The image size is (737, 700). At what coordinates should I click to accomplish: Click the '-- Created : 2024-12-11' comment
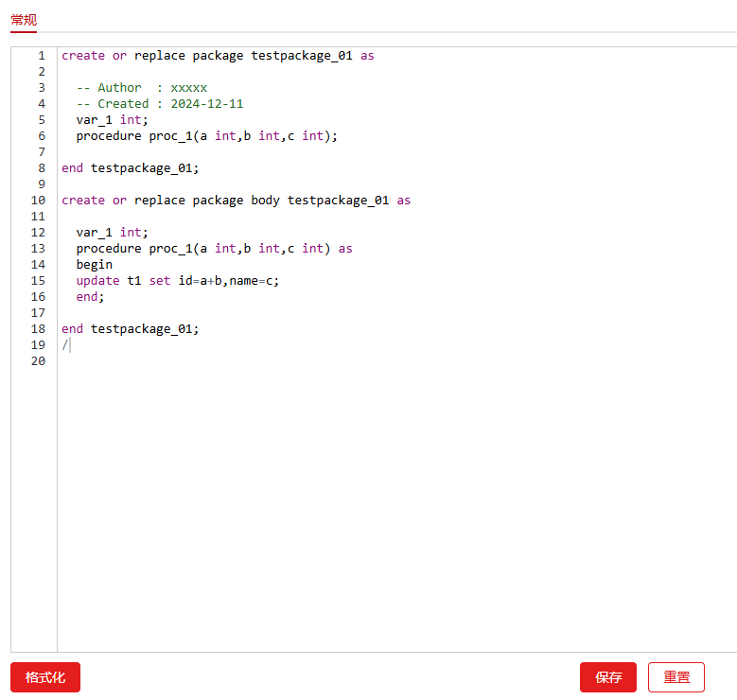159,104
